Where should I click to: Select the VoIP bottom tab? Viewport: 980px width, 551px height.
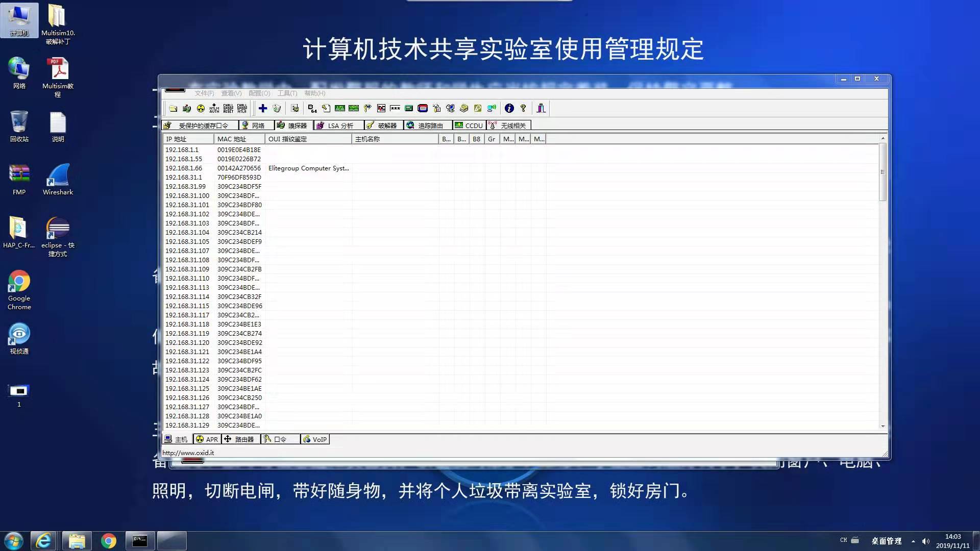click(315, 439)
